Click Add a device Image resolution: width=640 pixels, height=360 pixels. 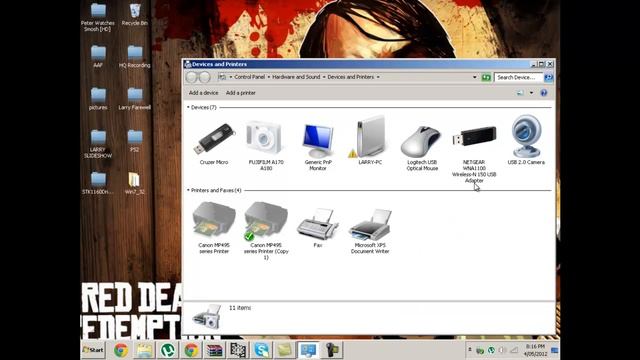point(203,93)
